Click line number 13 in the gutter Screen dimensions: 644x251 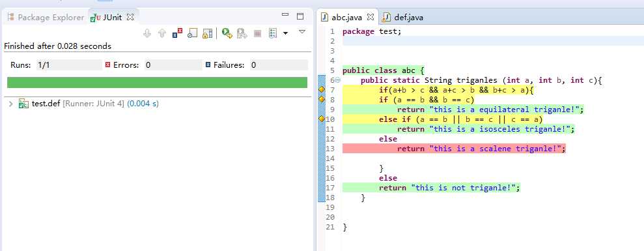pos(331,149)
